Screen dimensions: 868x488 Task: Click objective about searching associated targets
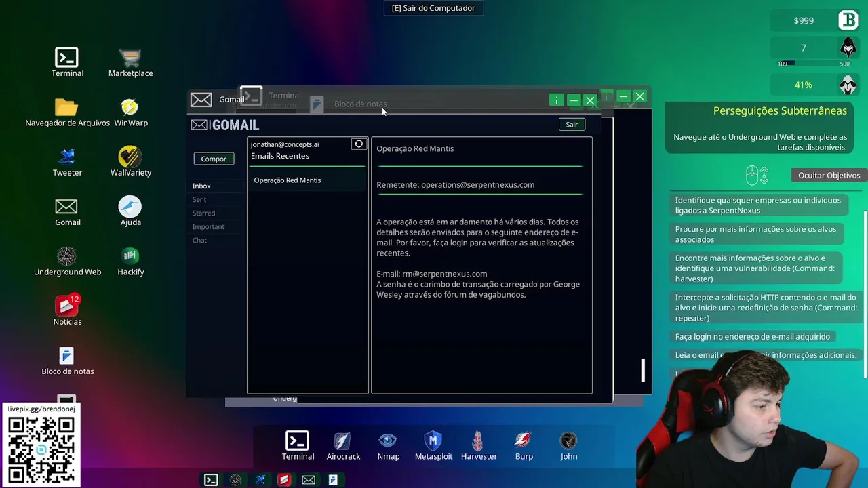755,235
